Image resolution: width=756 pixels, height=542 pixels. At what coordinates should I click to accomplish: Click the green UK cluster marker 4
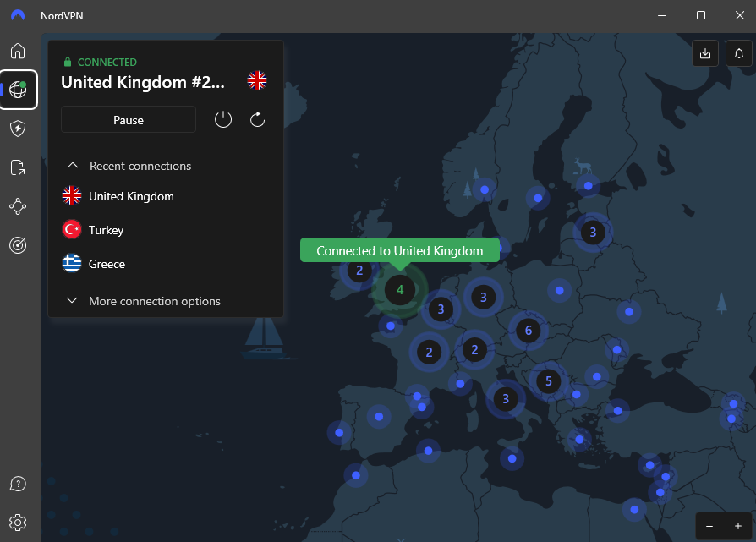[400, 290]
